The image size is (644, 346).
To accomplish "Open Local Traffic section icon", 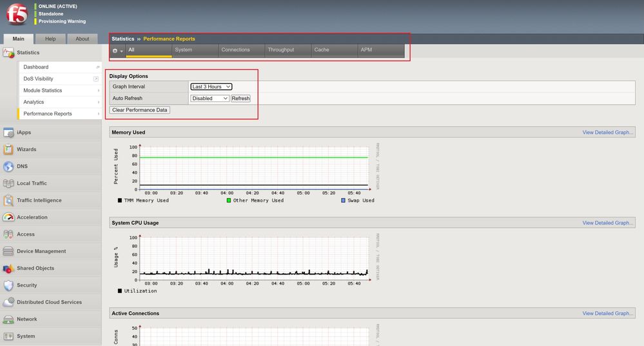I will 8,183.
